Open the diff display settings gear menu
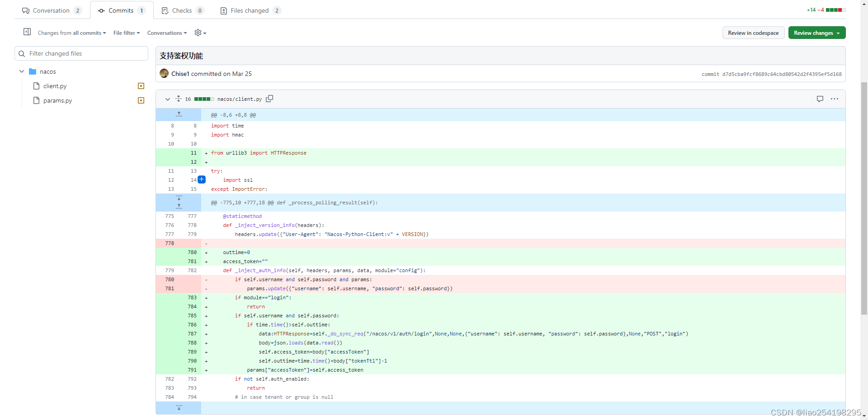The width and height of the screenshot is (868, 420). click(199, 33)
